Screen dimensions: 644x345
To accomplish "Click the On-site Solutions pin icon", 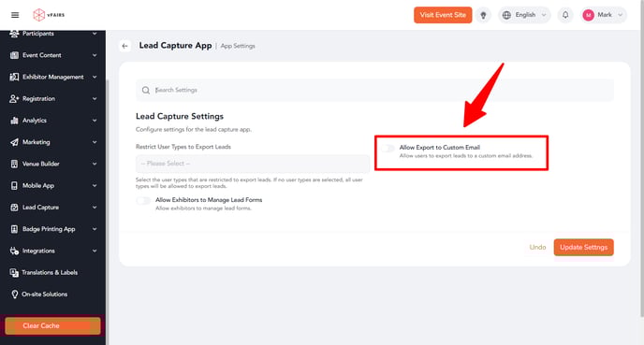I will (14, 295).
